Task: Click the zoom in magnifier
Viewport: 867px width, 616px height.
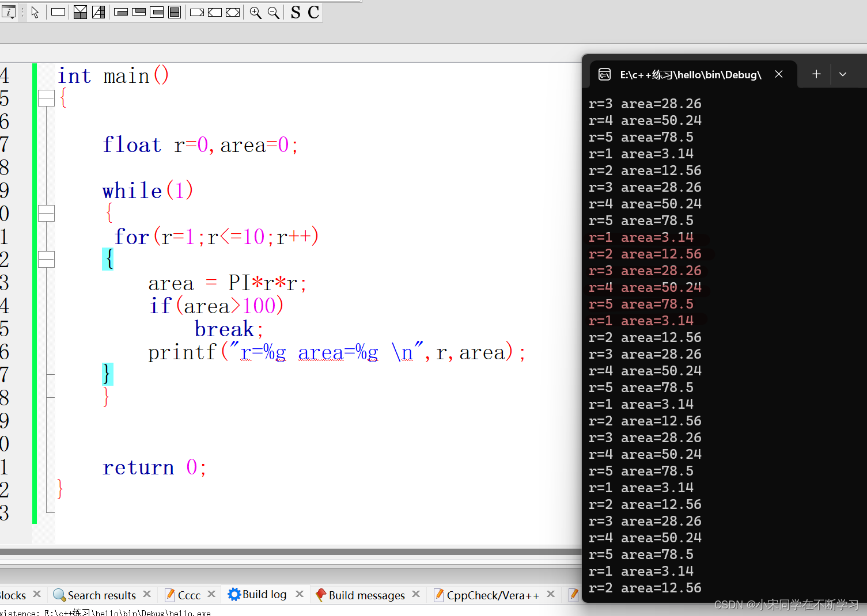Action: point(256,12)
